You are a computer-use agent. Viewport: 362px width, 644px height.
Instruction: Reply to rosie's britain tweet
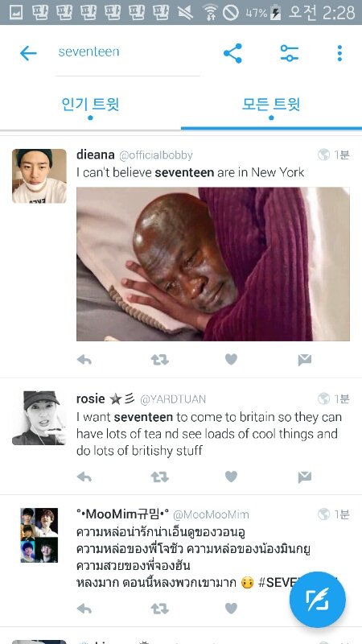coord(84,477)
